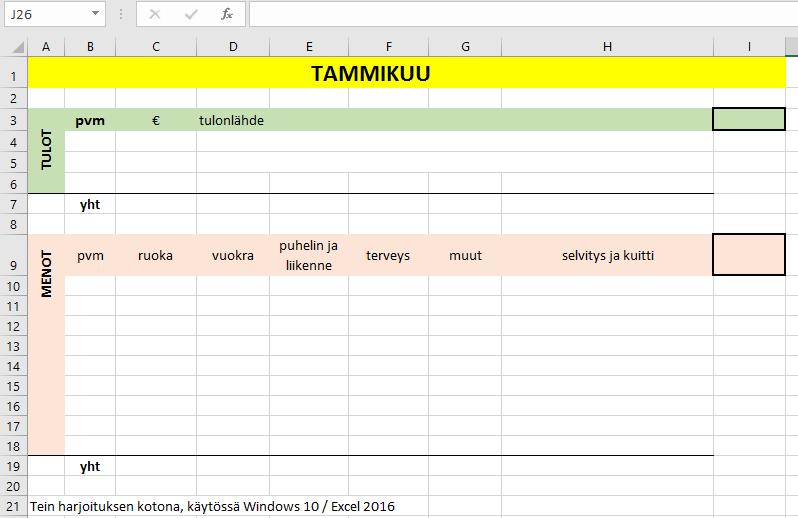Click the terveys header cell

(389, 255)
